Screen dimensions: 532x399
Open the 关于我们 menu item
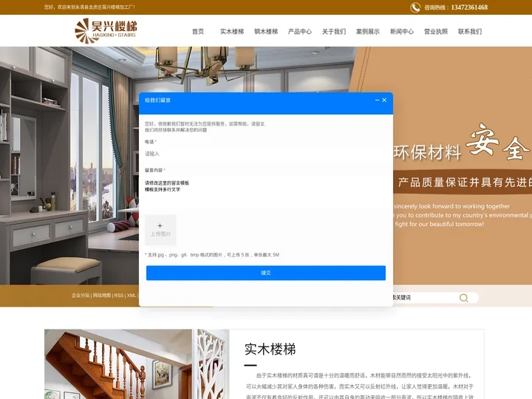click(334, 32)
